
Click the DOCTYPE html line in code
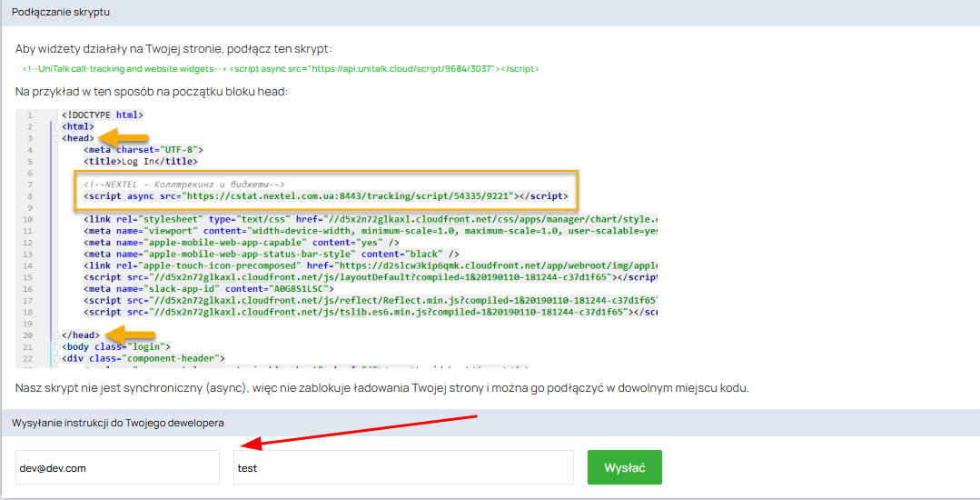point(103,115)
